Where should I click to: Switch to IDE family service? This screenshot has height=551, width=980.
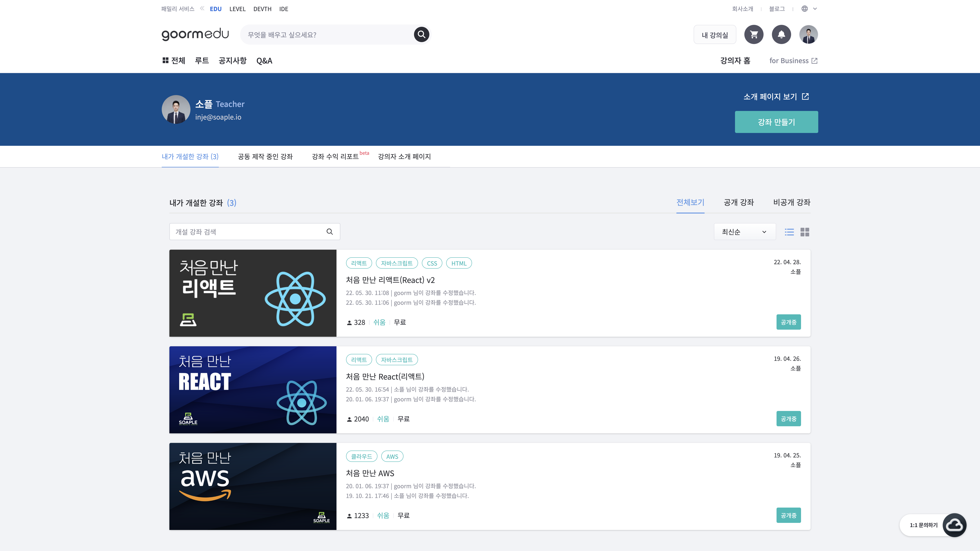click(283, 9)
